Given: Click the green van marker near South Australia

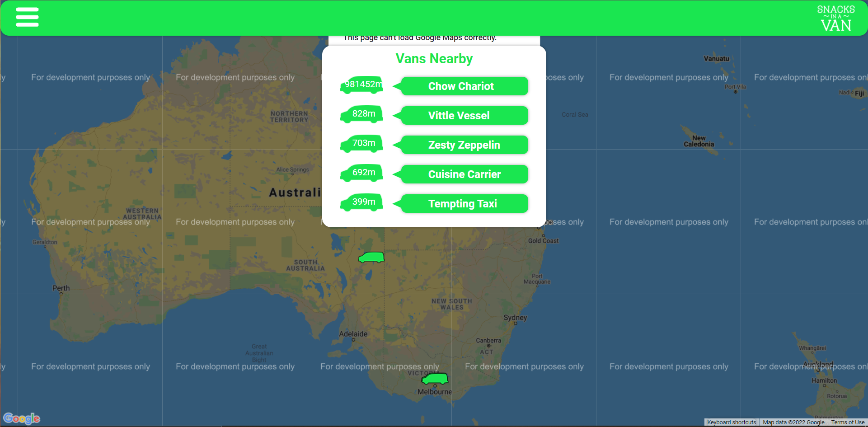Looking at the screenshot, I should (x=371, y=257).
